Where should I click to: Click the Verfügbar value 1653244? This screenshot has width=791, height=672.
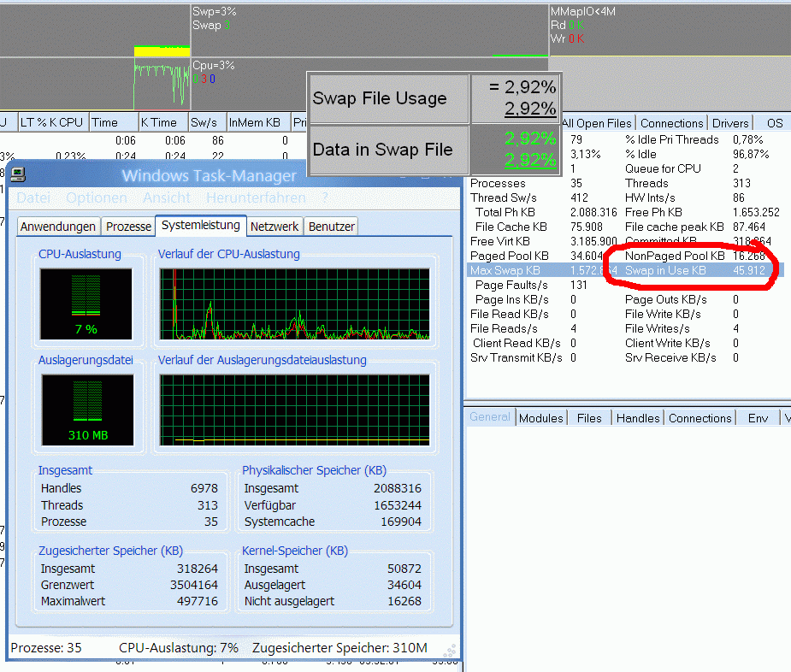[398, 505]
